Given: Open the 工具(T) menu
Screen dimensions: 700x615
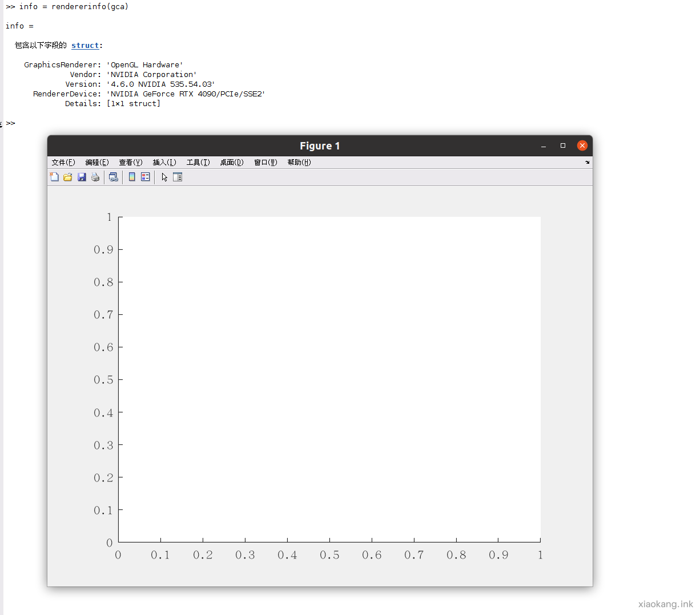Looking at the screenshot, I should (x=198, y=162).
